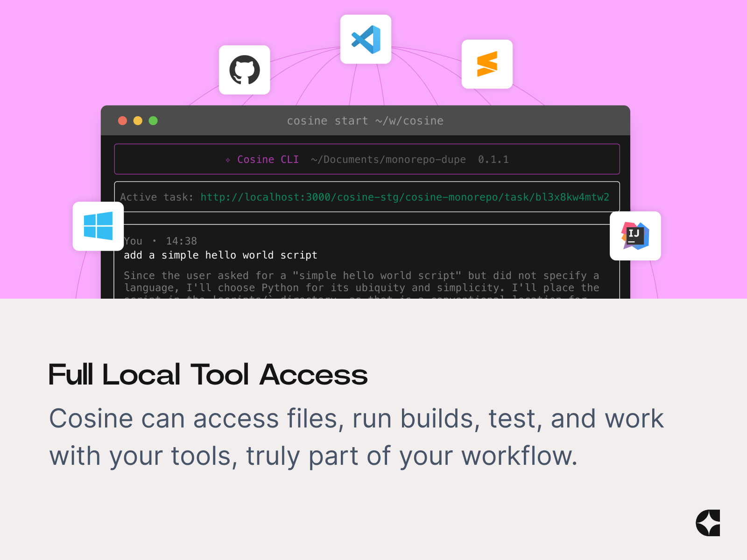Screen dimensions: 747x560
Task: Select the IntelliJ IDEA icon
Action: coord(635,236)
